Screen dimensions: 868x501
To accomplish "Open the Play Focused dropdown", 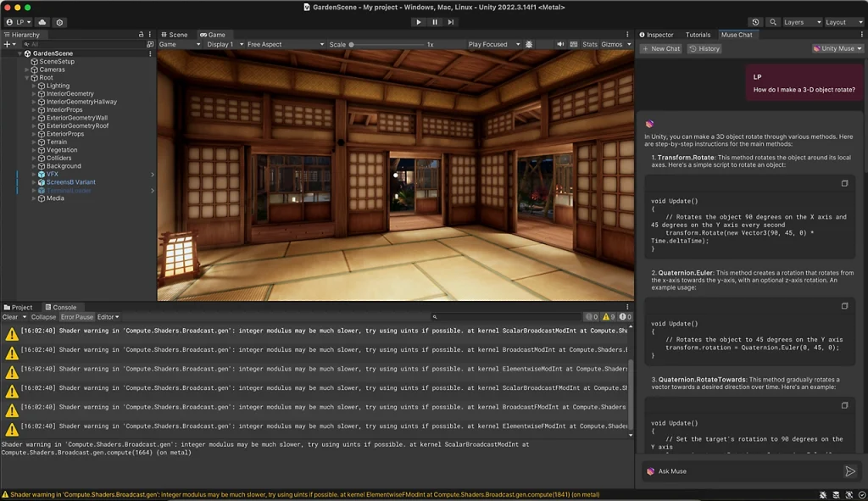I will pos(494,44).
